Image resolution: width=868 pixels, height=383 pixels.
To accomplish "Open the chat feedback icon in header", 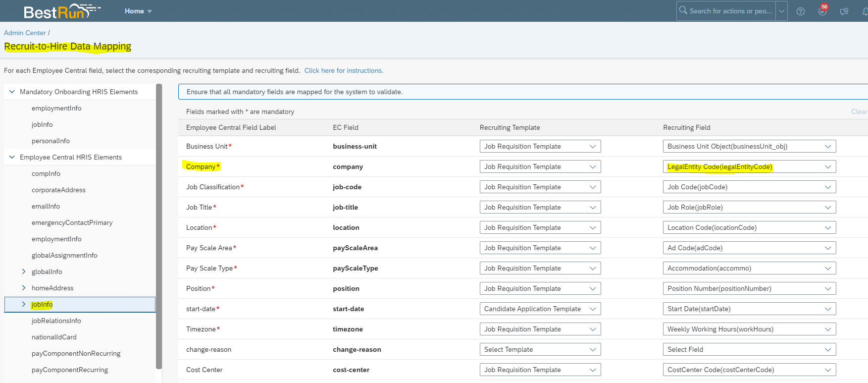I will 844,11.
